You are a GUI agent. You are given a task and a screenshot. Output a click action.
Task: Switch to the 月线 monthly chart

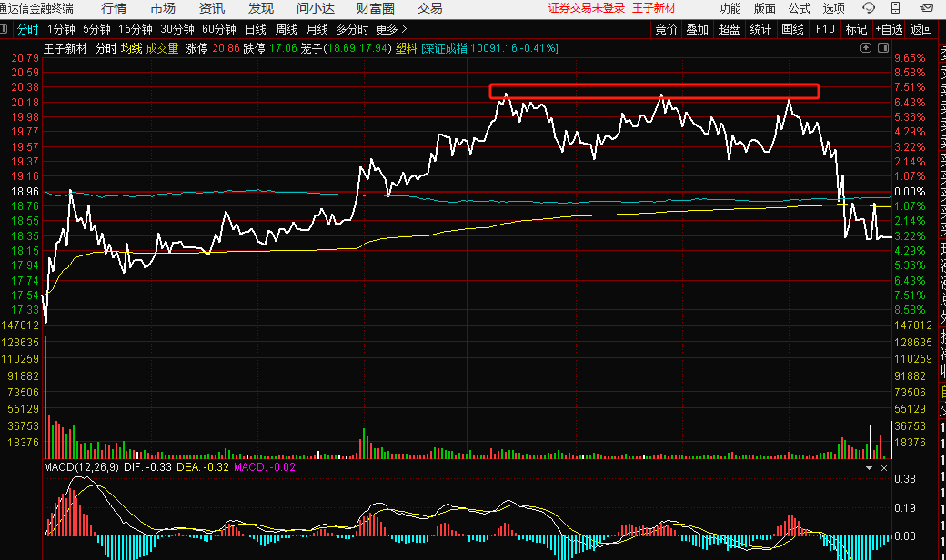click(317, 29)
